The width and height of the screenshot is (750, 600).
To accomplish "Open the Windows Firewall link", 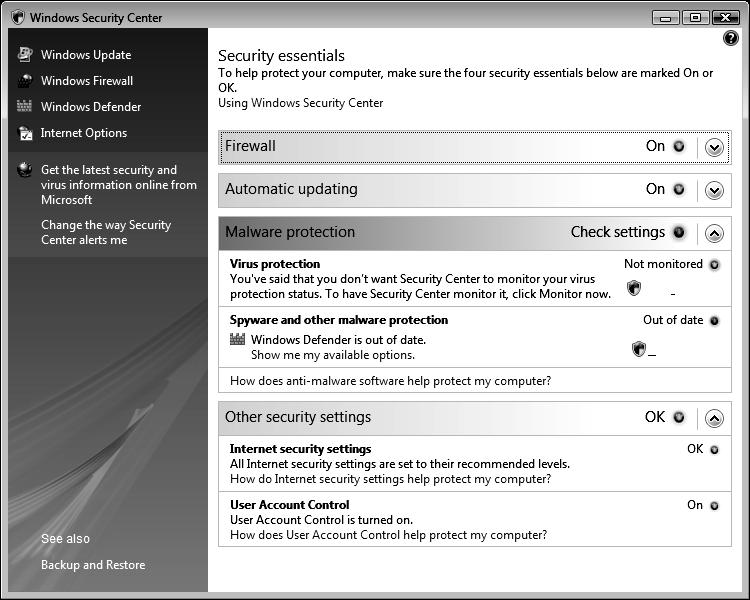I will pos(87,81).
